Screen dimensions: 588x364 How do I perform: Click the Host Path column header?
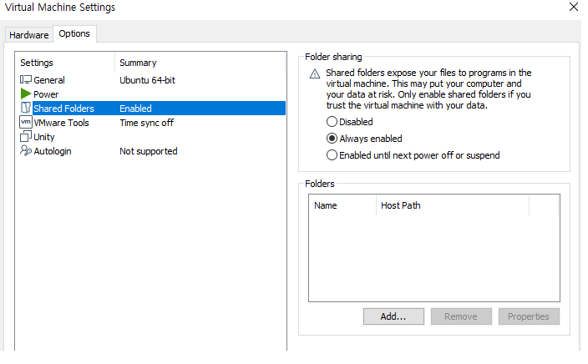click(453, 205)
